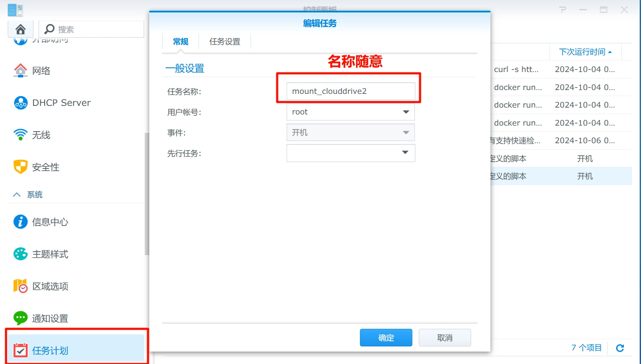Collapse the System (系统) section chevron
641x364 pixels.
coord(17,195)
